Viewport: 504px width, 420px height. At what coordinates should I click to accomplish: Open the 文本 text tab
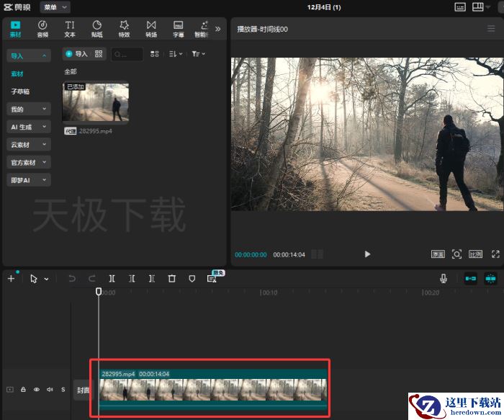(x=70, y=29)
